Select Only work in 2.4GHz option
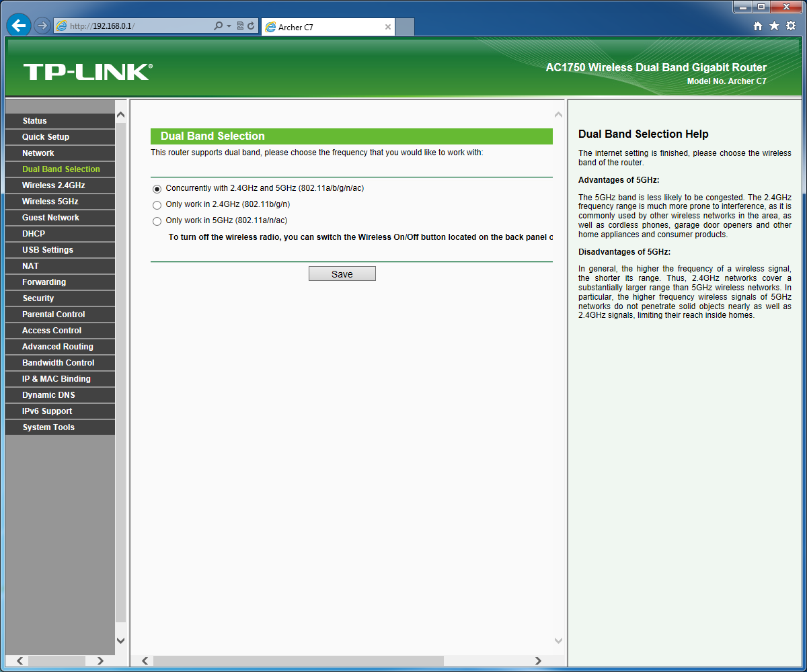This screenshot has width=807, height=672. pyautogui.click(x=157, y=205)
